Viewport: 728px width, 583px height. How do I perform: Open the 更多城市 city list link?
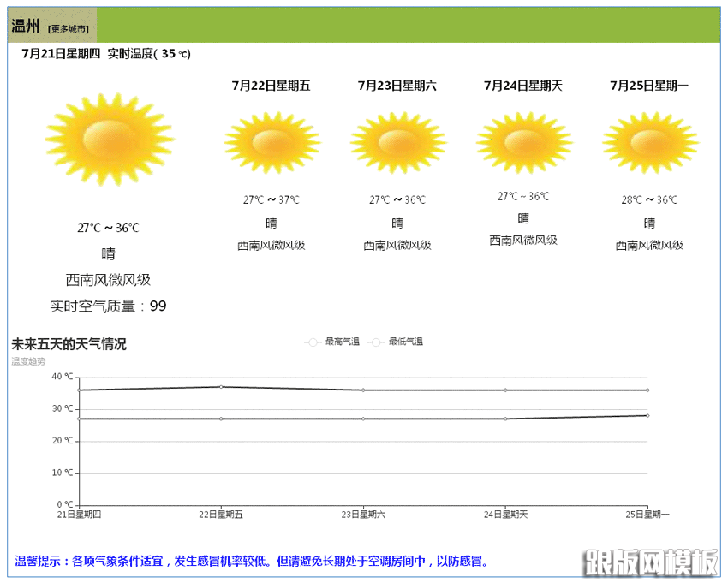tap(68, 29)
